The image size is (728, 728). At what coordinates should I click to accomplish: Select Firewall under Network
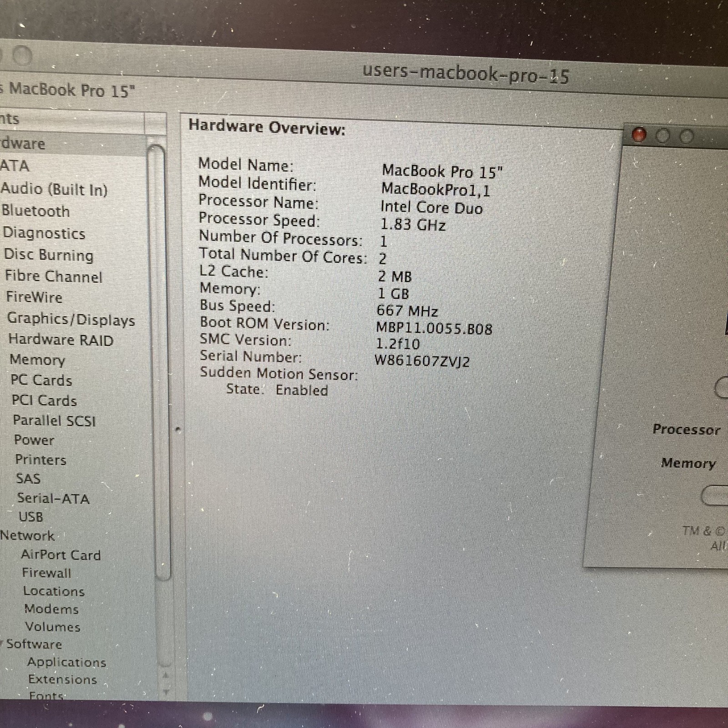pyautogui.click(x=47, y=573)
